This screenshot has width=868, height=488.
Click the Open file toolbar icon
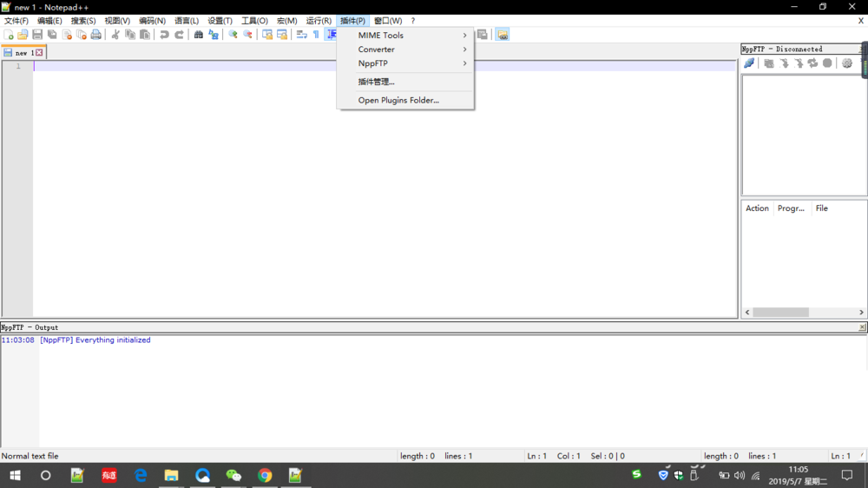(x=23, y=35)
